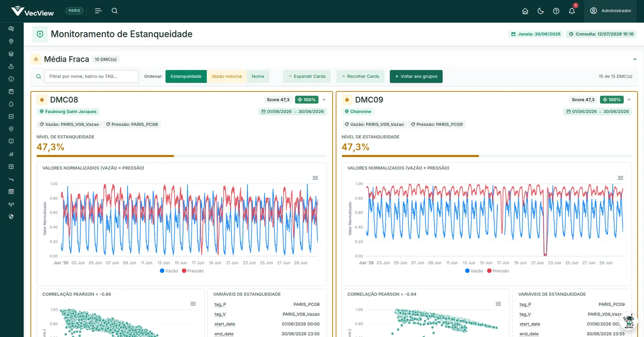This screenshot has height=337, width=644.
Task: Open the table grid sidebar icon
Action: (11, 192)
